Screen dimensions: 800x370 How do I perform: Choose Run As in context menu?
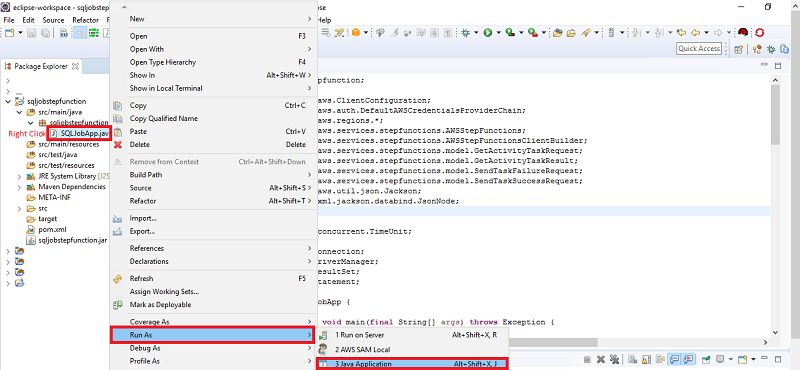click(x=213, y=335)
